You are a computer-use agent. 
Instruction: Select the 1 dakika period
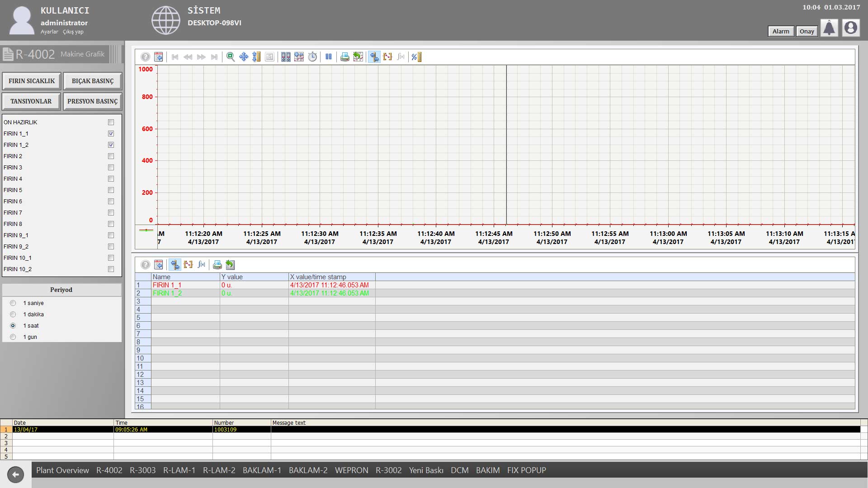(13, 314)
